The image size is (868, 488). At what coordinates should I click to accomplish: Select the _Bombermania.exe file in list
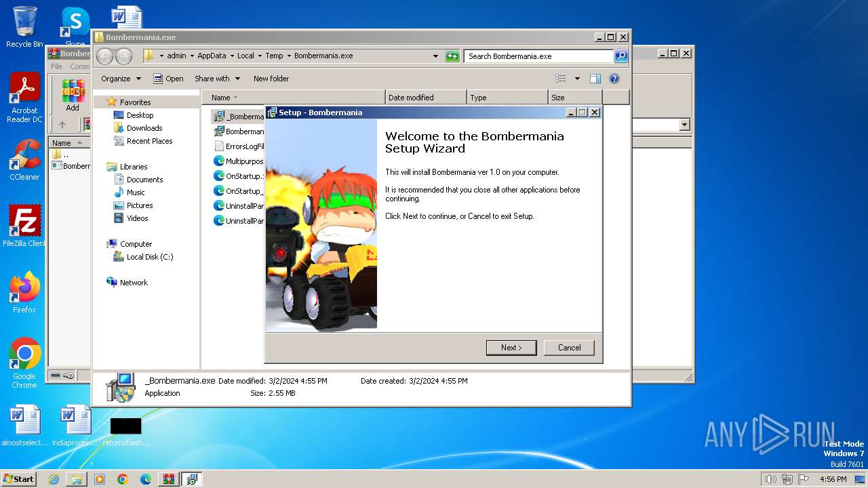239,117
